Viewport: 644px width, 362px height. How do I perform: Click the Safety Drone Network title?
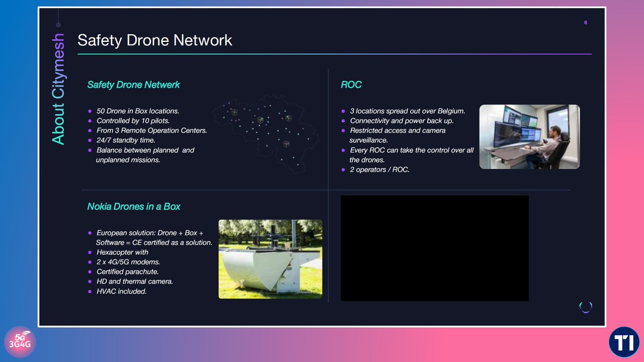tap(155, 40)
